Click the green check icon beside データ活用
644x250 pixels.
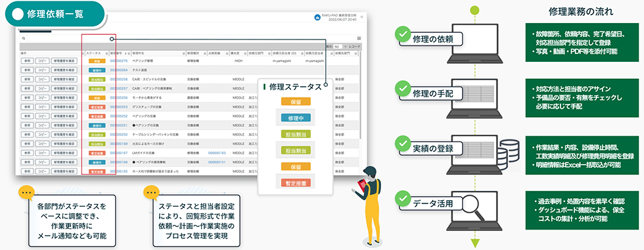coord(402,199)
